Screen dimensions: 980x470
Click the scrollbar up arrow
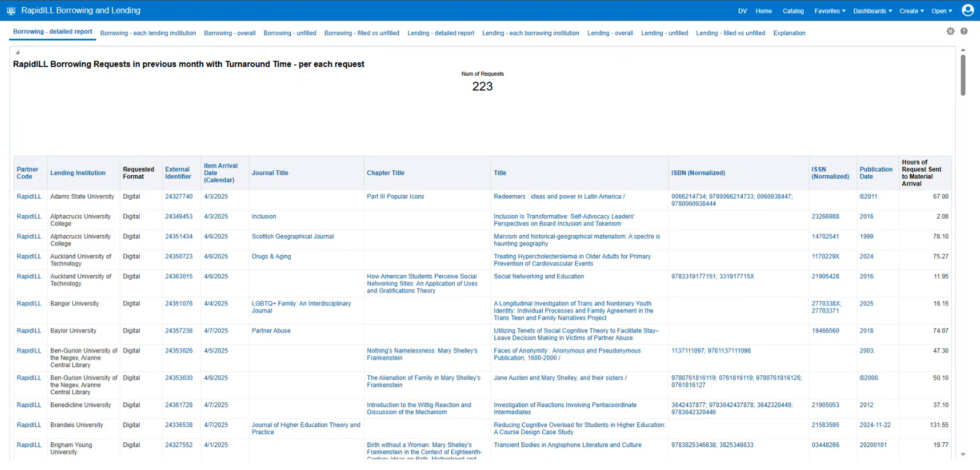(x=963, y=51)
